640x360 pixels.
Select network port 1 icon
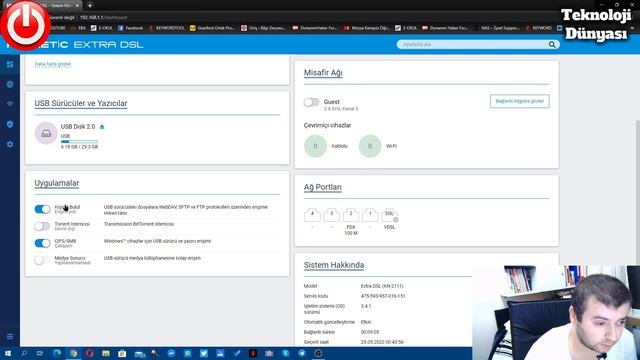coord(370,215)
